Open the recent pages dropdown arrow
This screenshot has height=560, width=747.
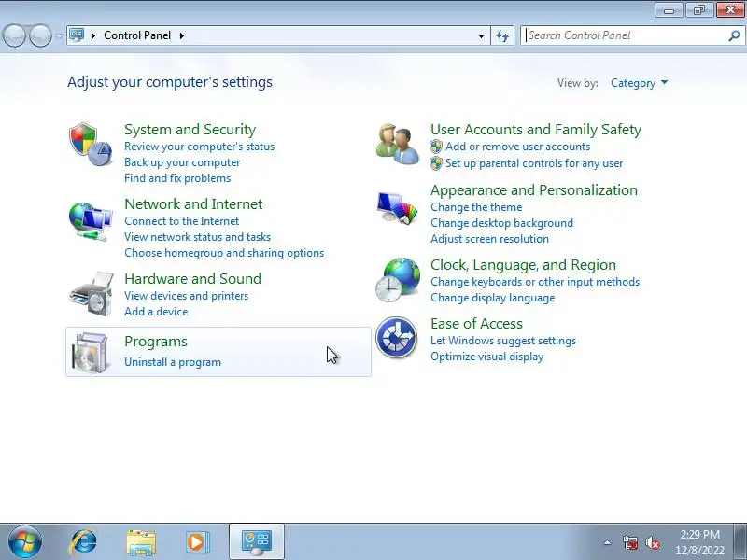pyautogui.click(x=59, y=35)
